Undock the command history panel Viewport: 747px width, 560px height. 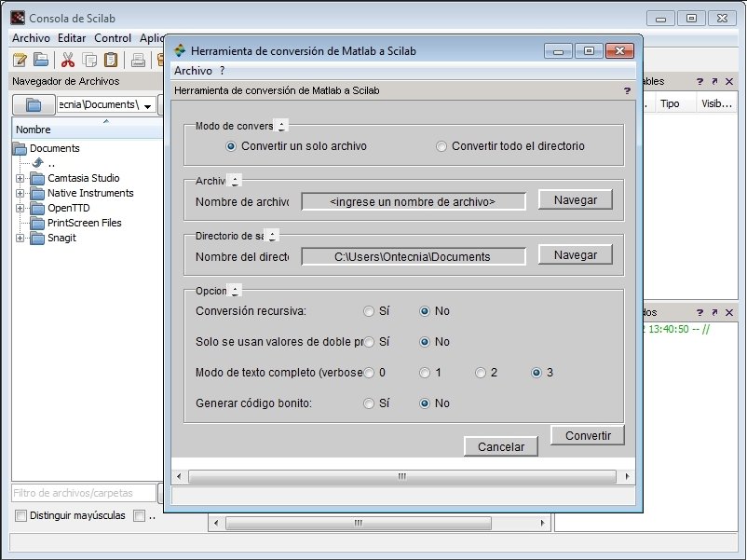pos(714,313)
